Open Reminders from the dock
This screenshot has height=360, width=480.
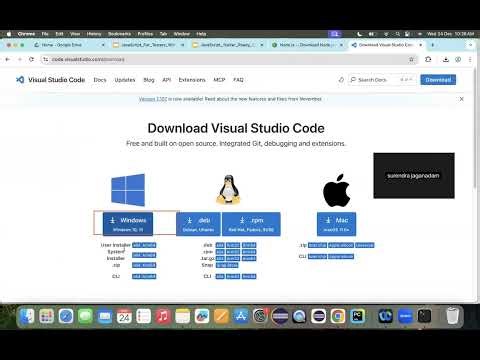(144, 316)
